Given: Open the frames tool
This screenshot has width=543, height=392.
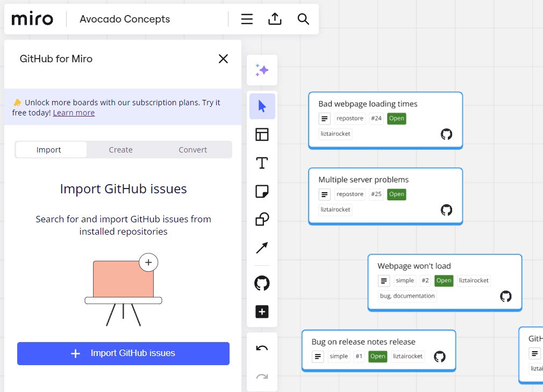Looking at the screenshot, I should tap(262, 134).
